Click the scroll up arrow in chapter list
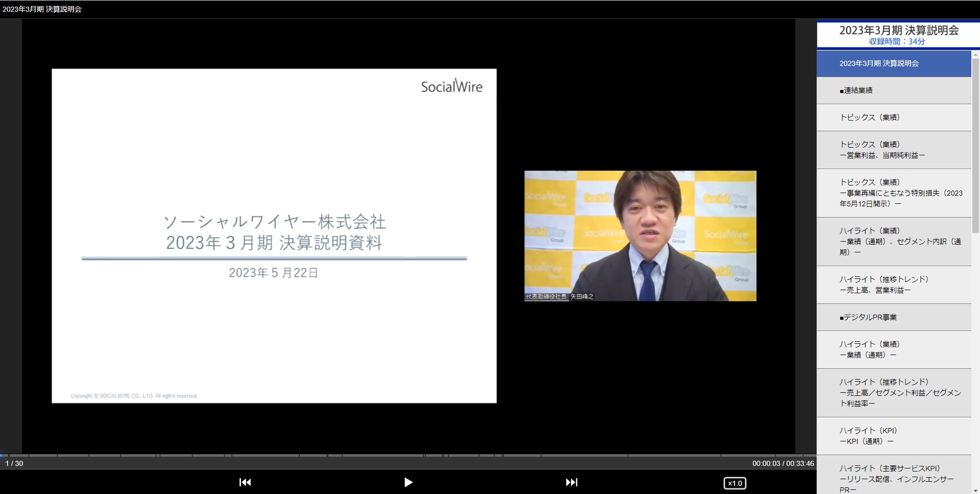 tap(975, 54)
